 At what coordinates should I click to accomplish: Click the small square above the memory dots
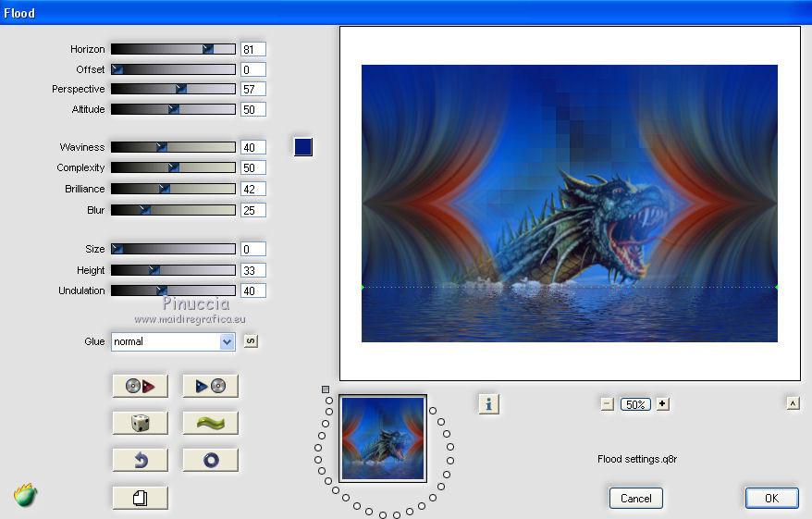tap(326, 389)
